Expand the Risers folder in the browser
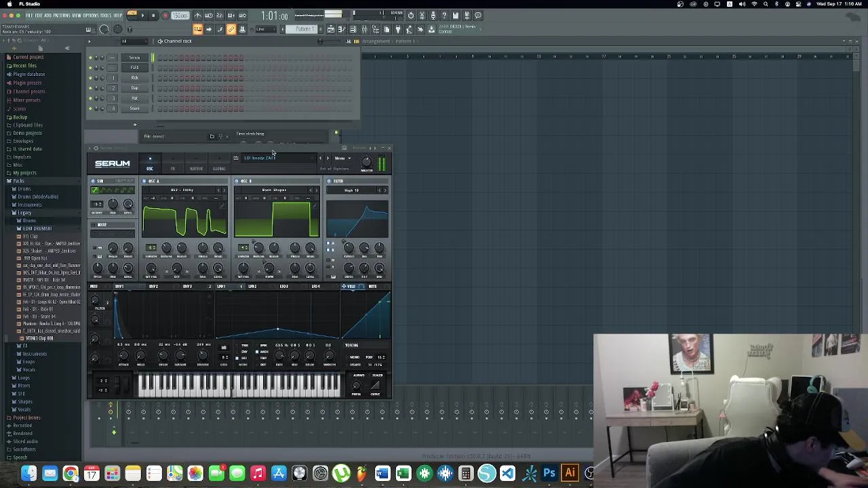This screenshot has width=868, height=488. point(25,386)
